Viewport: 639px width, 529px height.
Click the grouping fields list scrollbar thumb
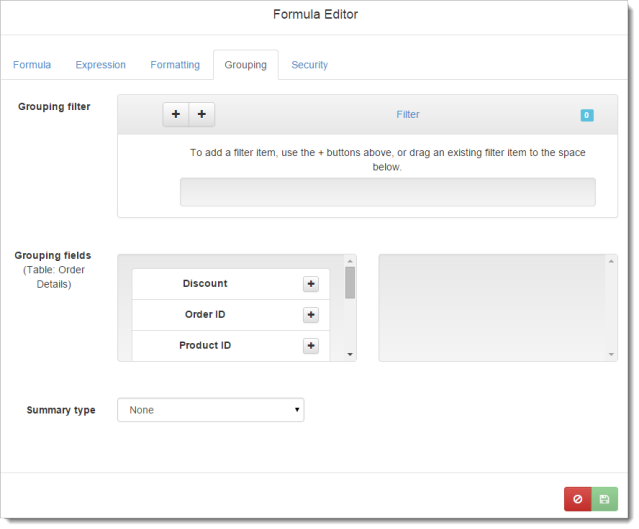click(x=350, y=282)
